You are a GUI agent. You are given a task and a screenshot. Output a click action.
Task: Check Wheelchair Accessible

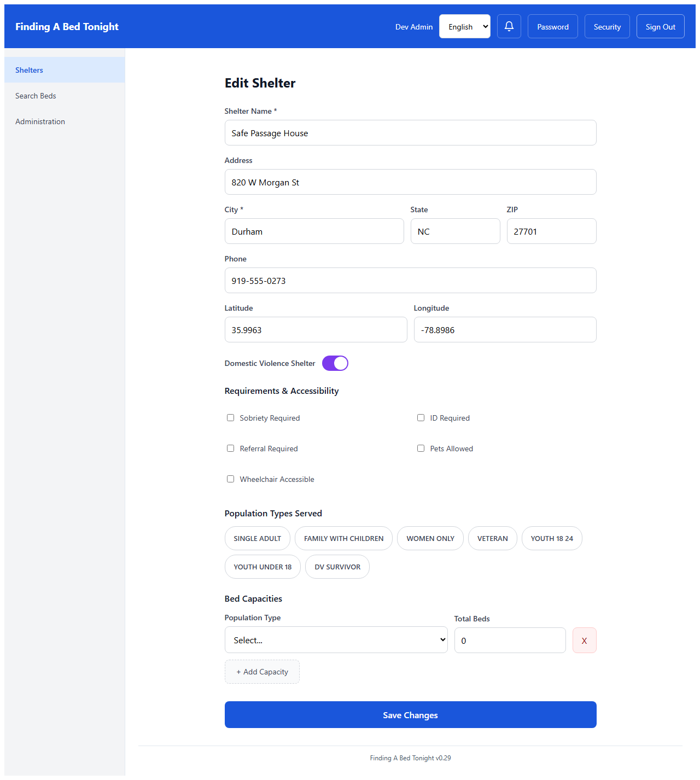click(230, 479)
